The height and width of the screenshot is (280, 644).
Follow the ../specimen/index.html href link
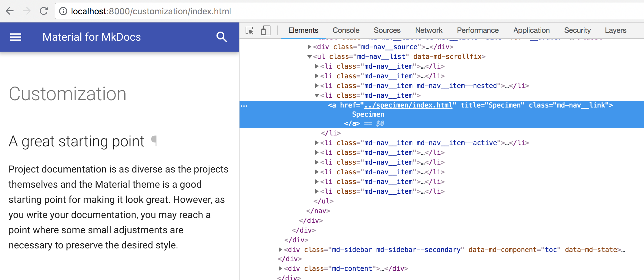point(408,105)
